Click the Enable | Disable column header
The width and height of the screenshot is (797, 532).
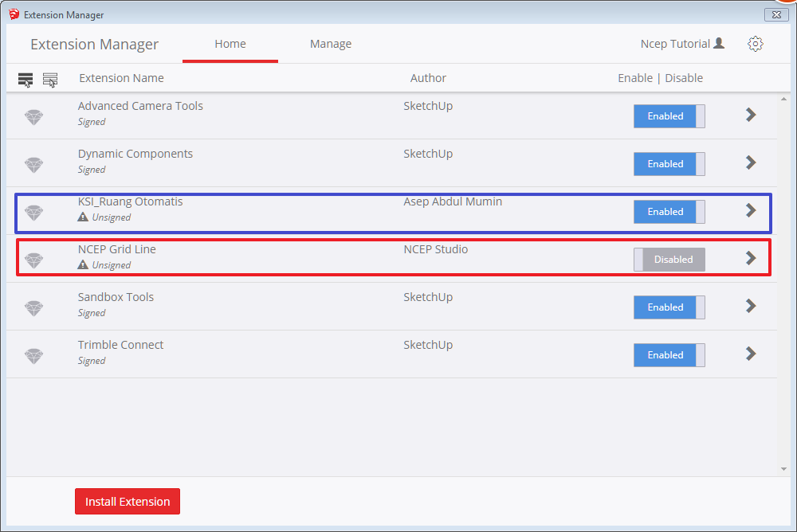pyautogui.click(x=660, y=78)
